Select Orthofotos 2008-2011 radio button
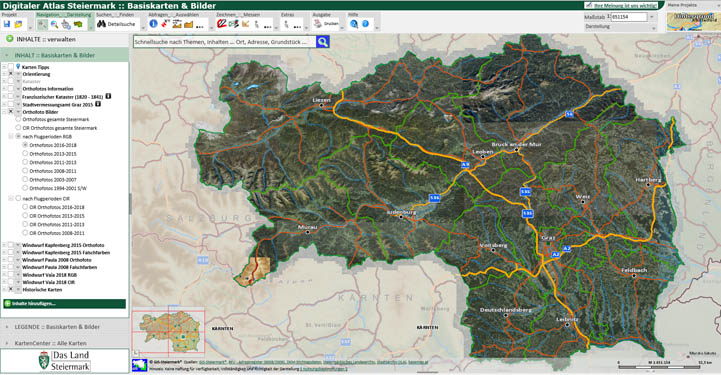Viewport: 721px width, 375px height. 25,170
